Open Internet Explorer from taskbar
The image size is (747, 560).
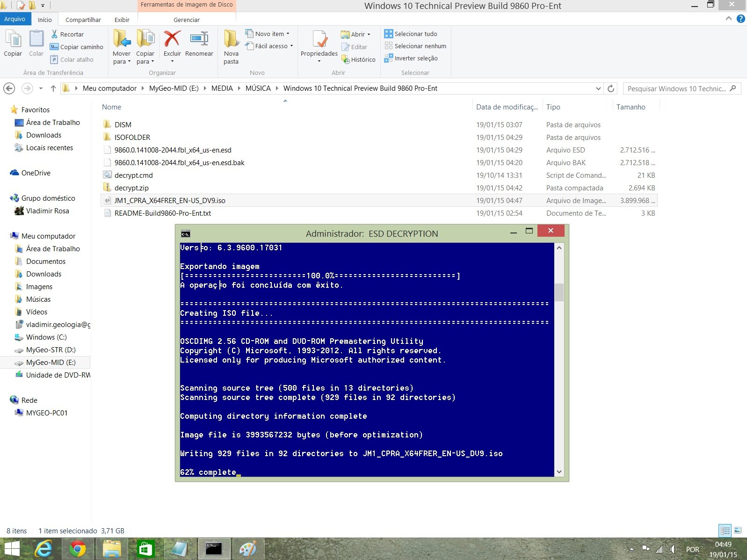44,549
